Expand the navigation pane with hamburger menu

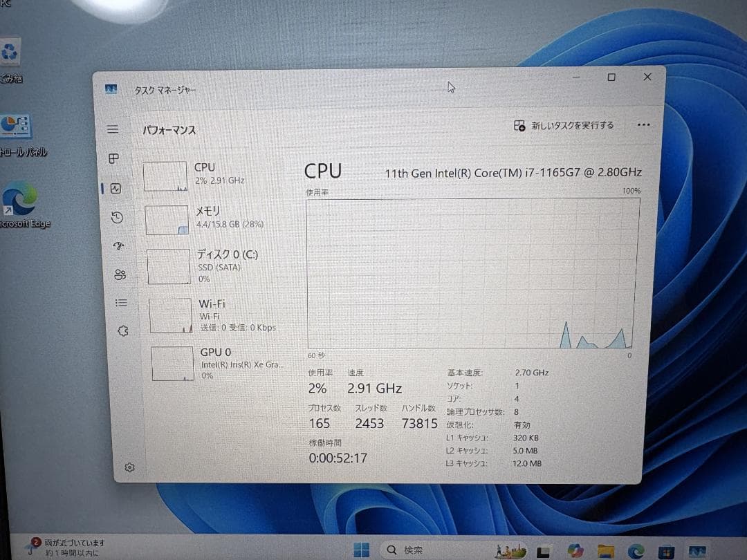coord(111,127)
